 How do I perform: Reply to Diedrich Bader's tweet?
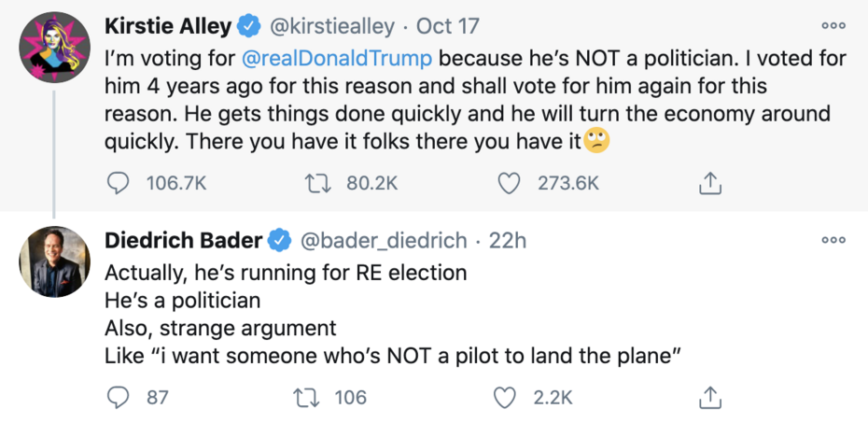(118, 398)
